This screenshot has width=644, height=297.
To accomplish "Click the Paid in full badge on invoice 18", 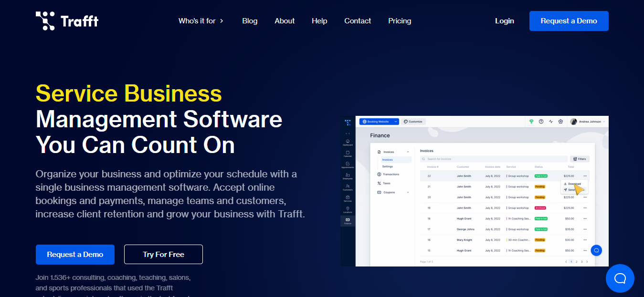I will (541, 218).
